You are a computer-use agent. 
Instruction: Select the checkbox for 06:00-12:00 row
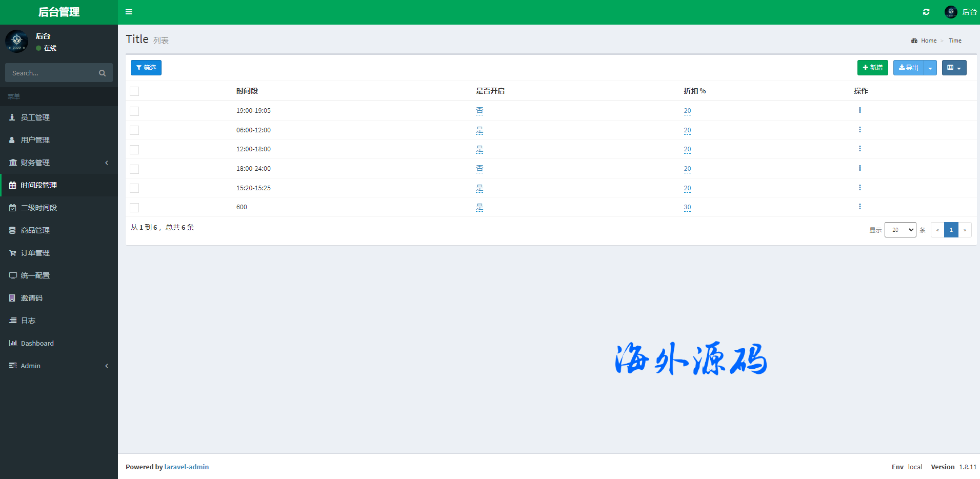pyautogui.click(x=134, y=130)
